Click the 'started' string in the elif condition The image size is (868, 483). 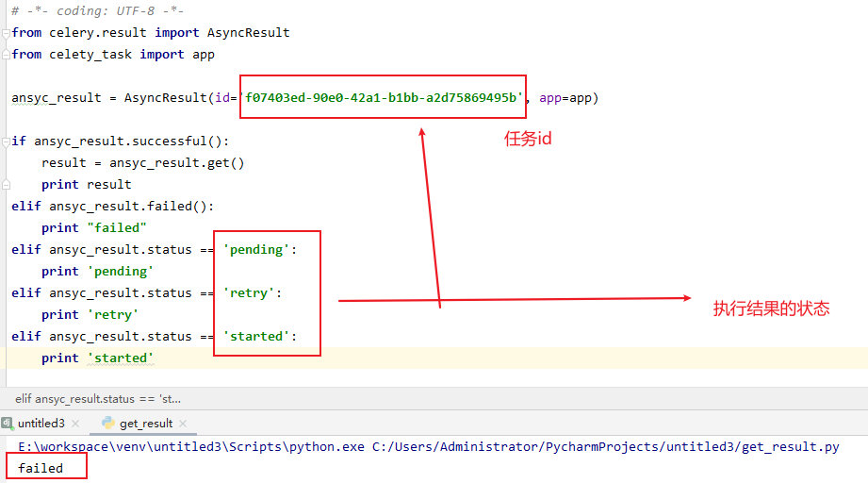pos(256,336)
